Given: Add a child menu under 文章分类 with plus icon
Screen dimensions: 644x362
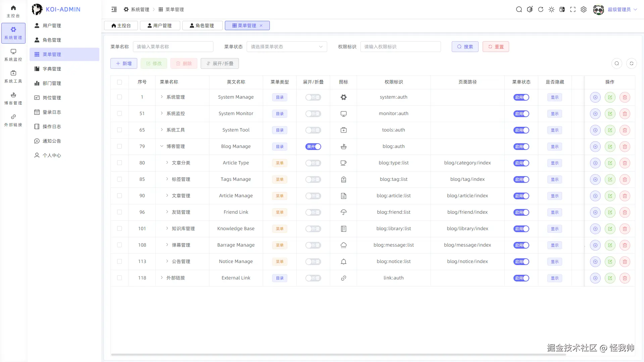Looking at the screenshot, I should [595, 163].
